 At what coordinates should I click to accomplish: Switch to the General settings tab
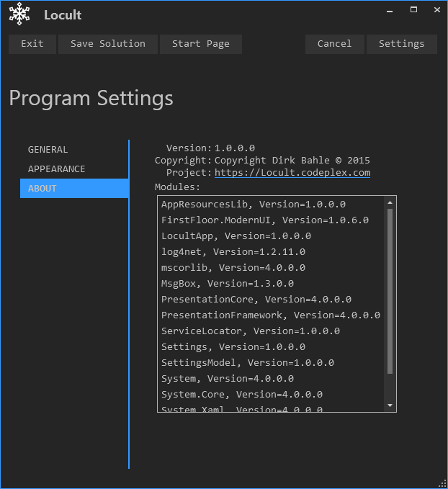point(48,150)
